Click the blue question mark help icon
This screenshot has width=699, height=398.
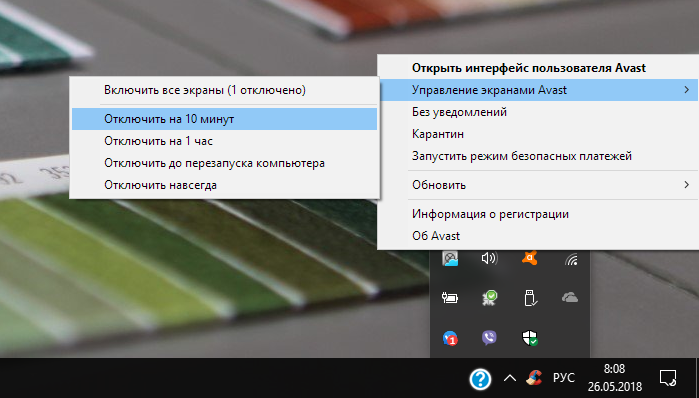[x=480, y=379]
